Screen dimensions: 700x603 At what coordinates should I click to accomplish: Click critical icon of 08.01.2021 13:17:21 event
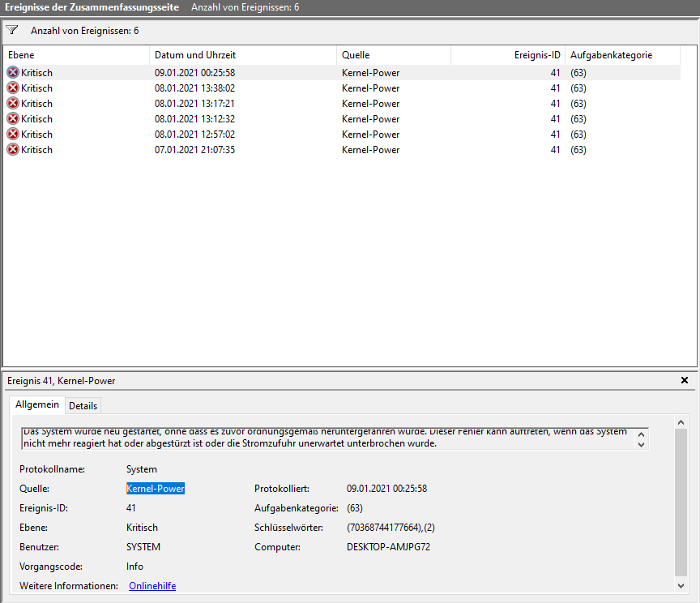(x=13, y=103)
